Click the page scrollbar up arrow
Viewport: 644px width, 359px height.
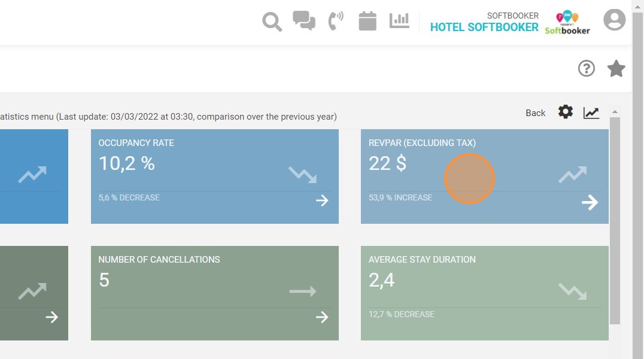pos(638,7)
